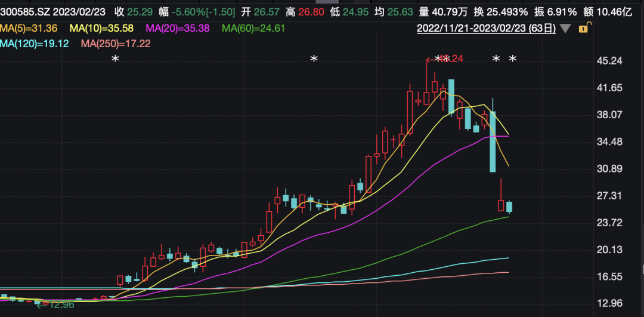Image resolution: width=644 pixels, height=317 pixels.
Task: Open the date range dropdown triangle
Action: [x=565, y=28]
